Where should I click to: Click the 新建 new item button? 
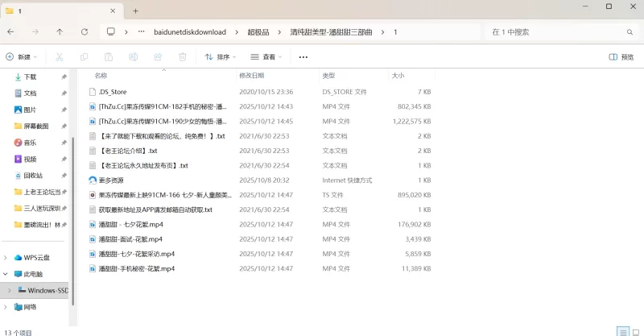[23, 57]
